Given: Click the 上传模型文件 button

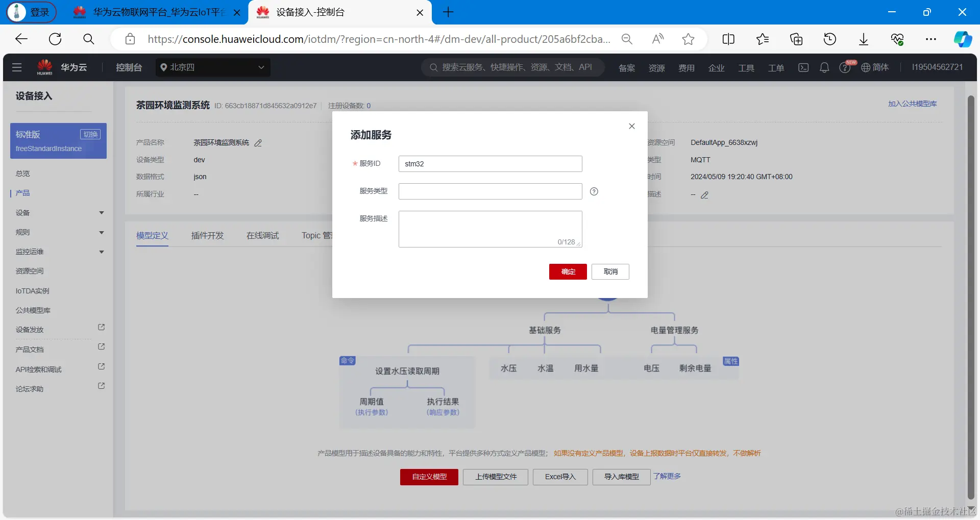Looking at the screenshot, I should click(x=496, y=477).
